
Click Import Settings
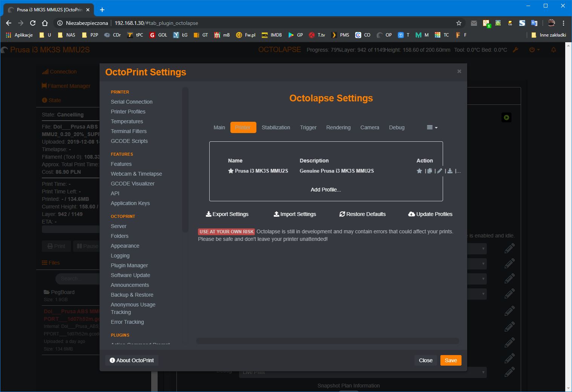coord(295,214)
